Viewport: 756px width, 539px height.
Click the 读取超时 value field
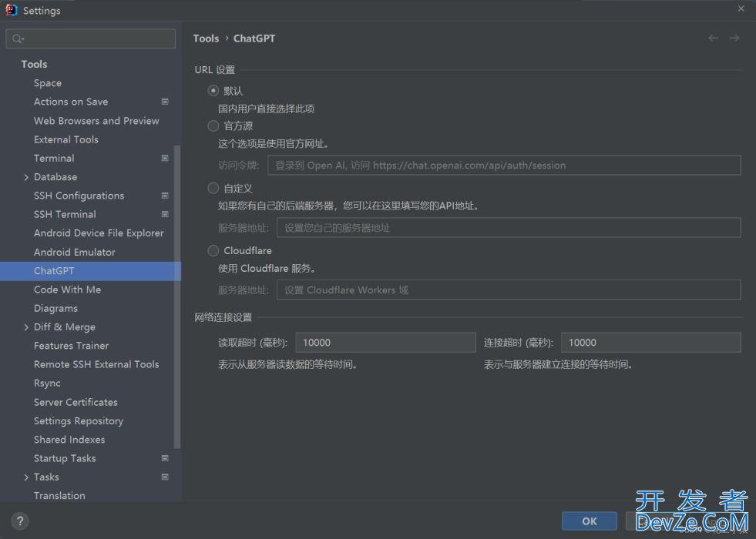385,343
